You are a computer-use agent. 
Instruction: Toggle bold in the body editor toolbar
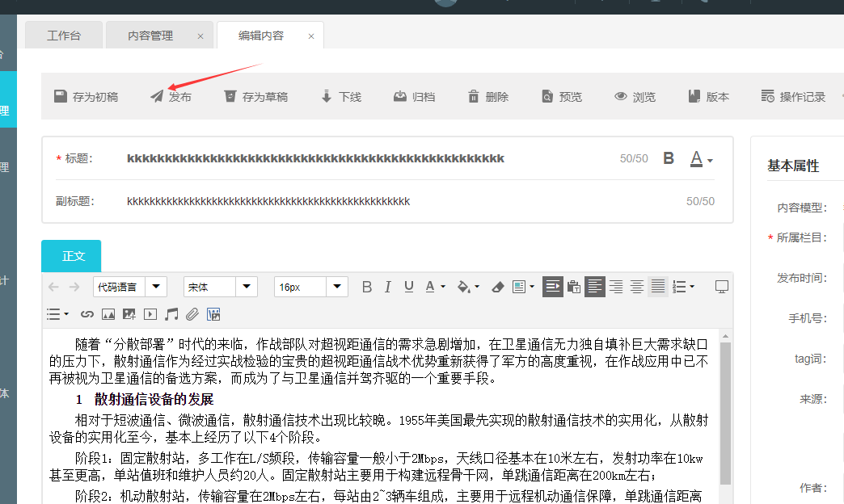click(x=366, y=287)
